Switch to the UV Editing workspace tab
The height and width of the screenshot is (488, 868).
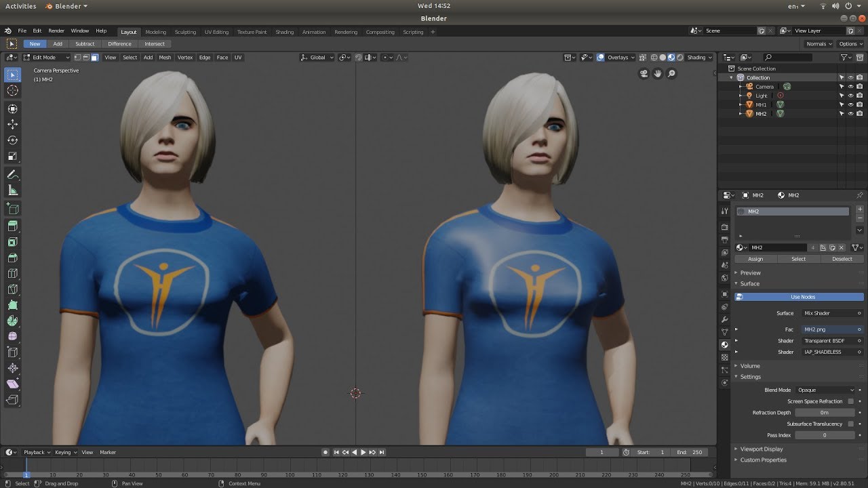coord(216,32)
